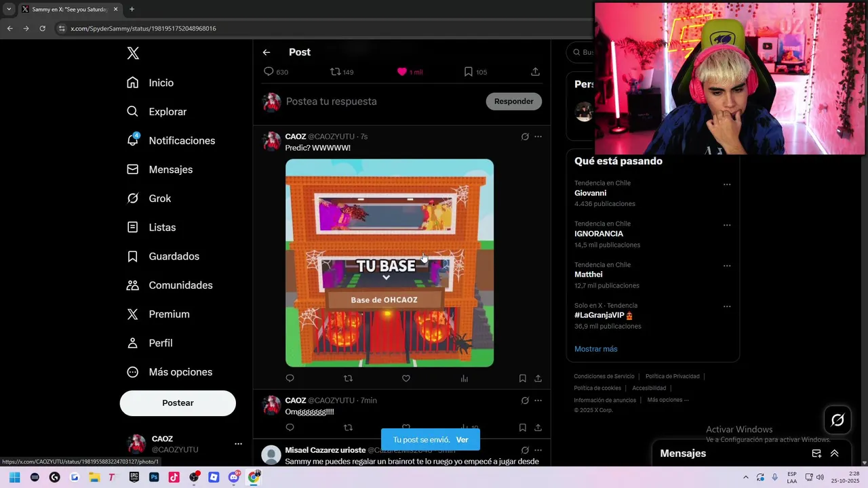Screen dimensions: 868x488
Task: Open Listas in the sidebar
Action: [x=151, y=227]
